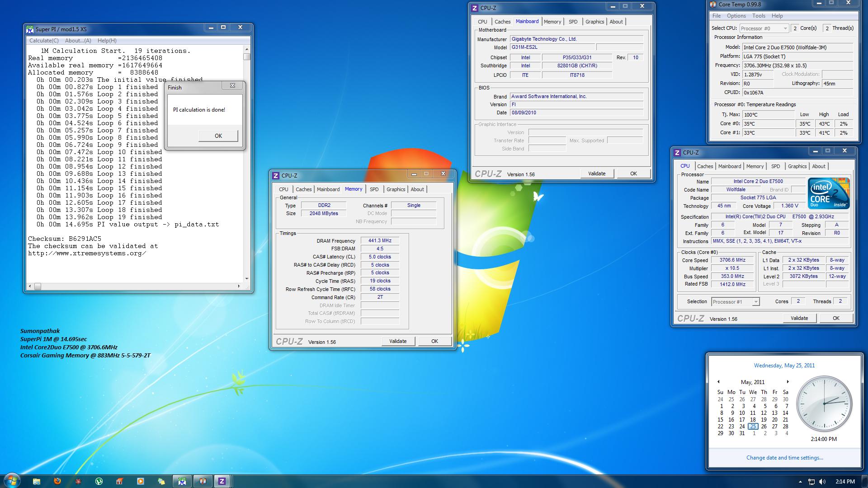Image resolution: width=868 pixels, height=488 pixels.
Task: Expand the Select CPU dropdown in Core Temp
Action: 763,28
